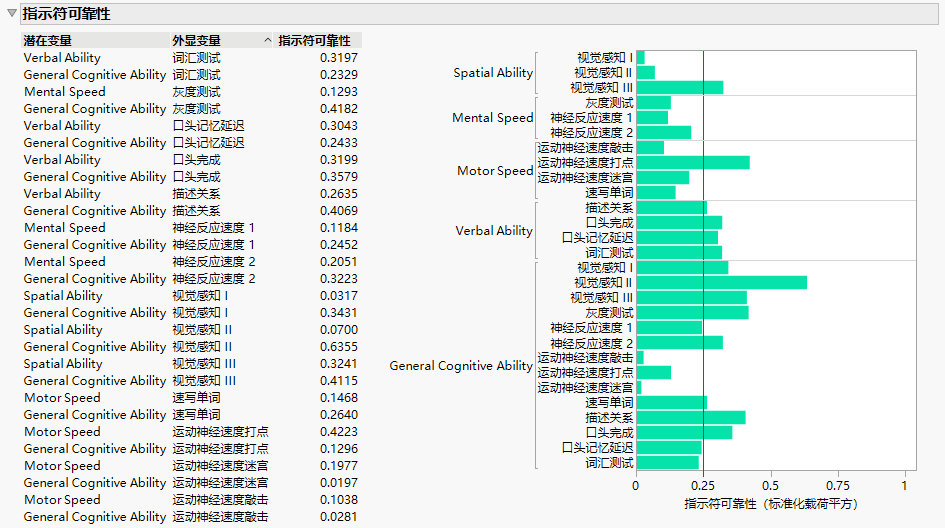The width and height of the screenshot is (945, 528).
Task: Click 描述关系 in the row with 0.2635
Action: coord(196,193)
